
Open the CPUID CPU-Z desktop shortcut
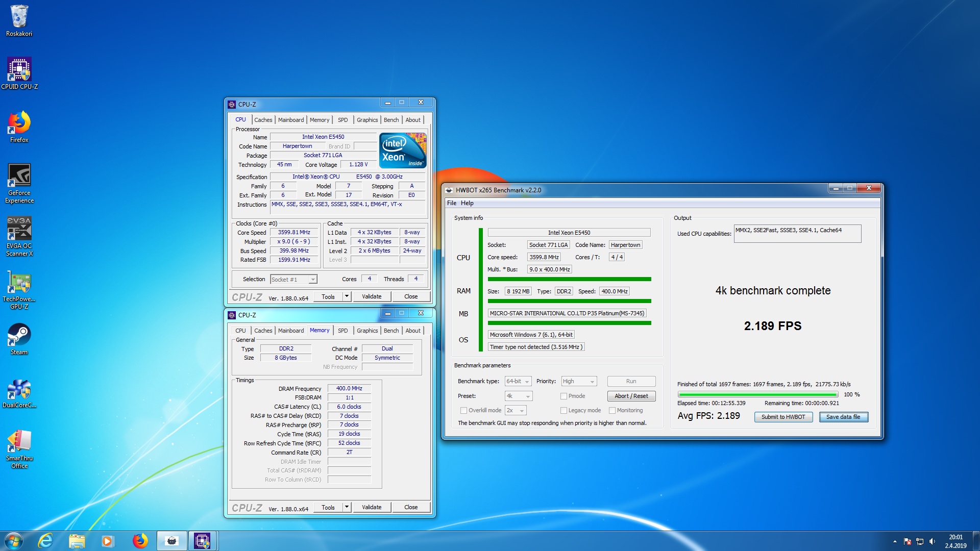pos(19,73)
